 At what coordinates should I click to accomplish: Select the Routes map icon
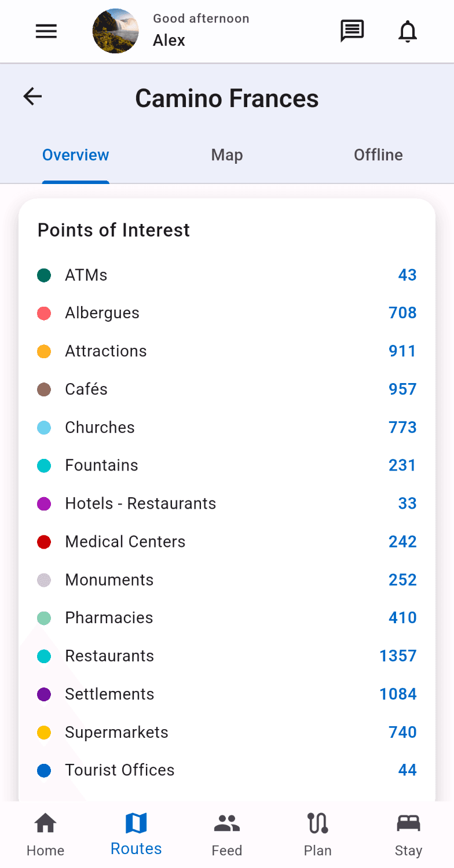tap(136, 823)
